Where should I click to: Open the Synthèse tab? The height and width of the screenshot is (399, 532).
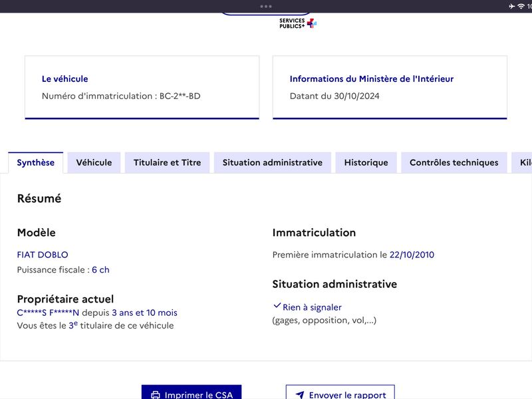click(36, 162)
